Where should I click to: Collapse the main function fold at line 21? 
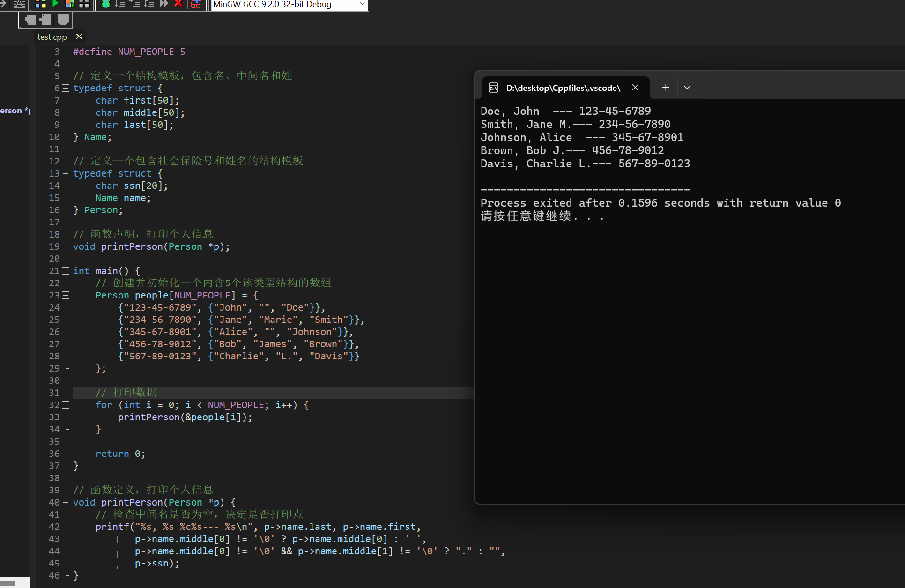(66, 271)
